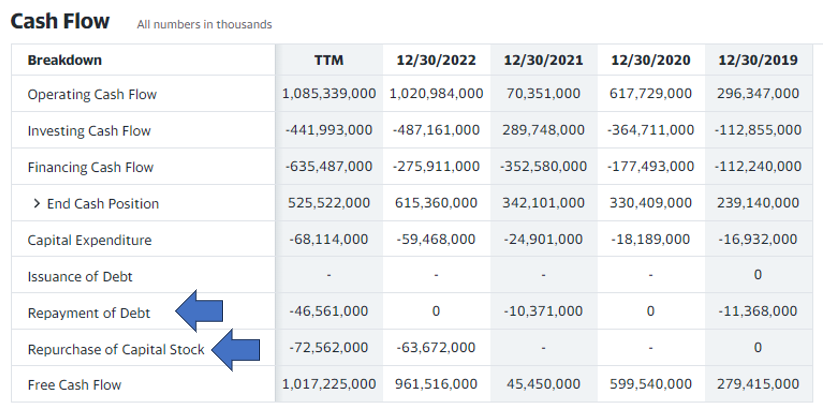
Task: Select the 12/30/2021 column header
Action: 543,60
